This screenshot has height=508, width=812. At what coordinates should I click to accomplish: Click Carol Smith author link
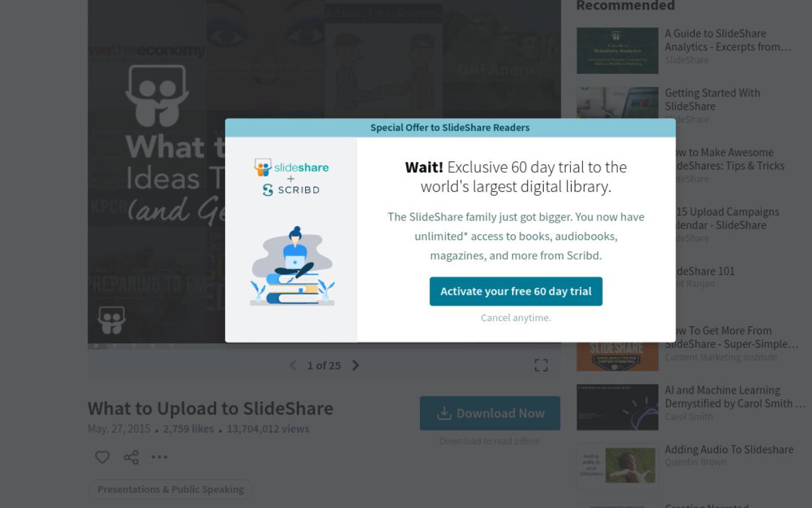(x=689, y=417)
